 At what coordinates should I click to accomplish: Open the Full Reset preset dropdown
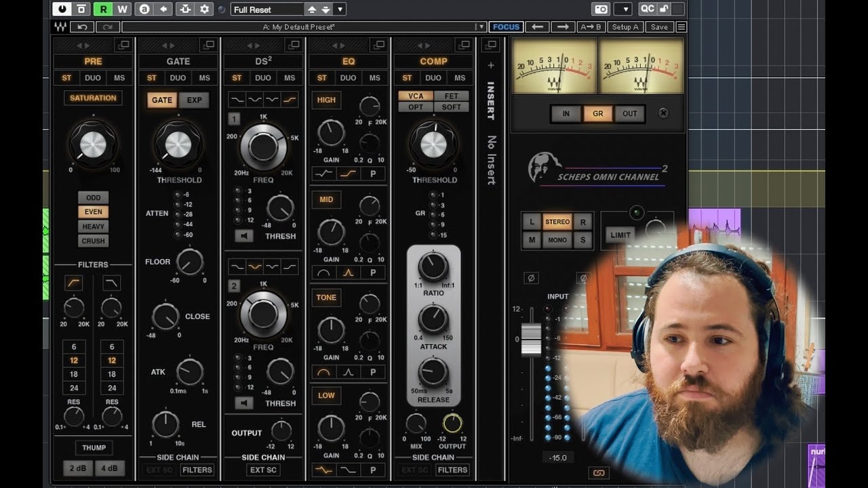click(x=267, y=9)
